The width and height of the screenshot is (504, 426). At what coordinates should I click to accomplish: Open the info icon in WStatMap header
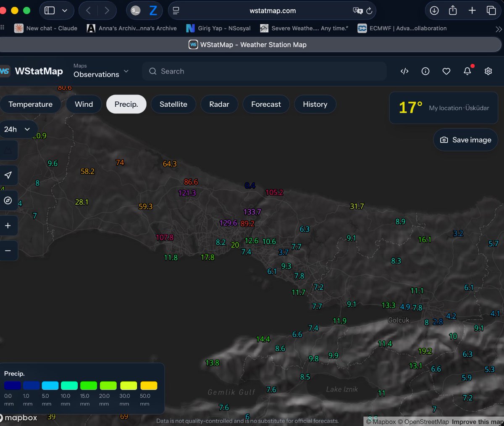coord(425,71)
